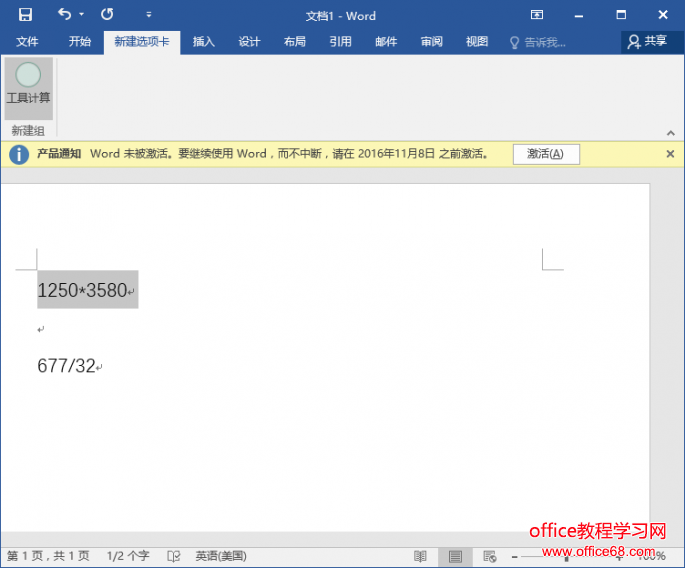This screenshot has width=685, height=568.
Task: Open the Undo history dropdown arrow
Action: (x=81, y=14)
